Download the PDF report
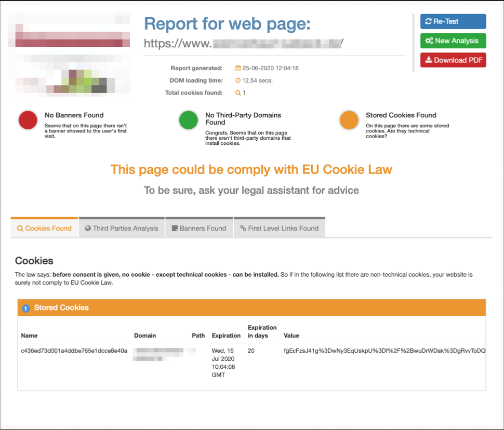The width and height of the screenshot is (504, 430). click(453, 60)
